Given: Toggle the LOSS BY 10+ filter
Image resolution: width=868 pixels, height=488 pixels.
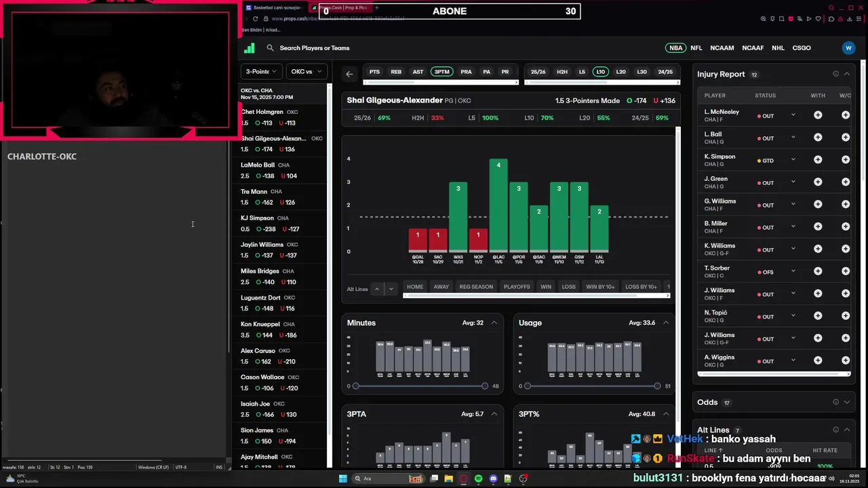Looking at the screenshot, I should (641, 287).
